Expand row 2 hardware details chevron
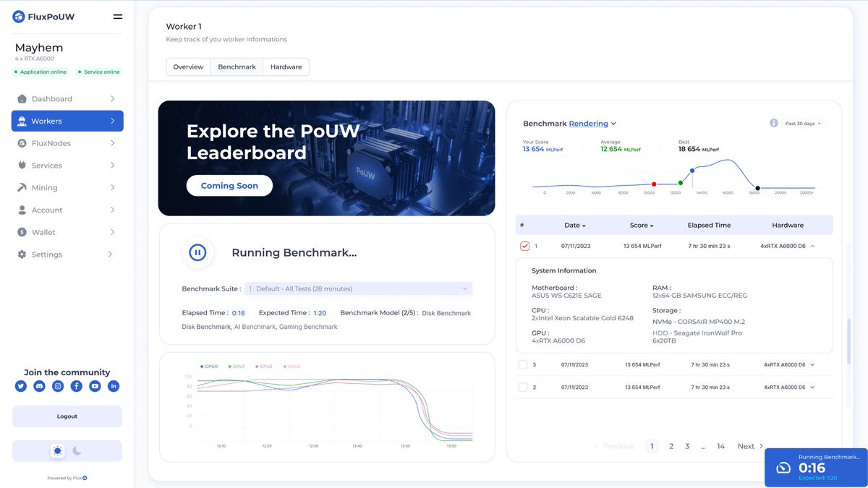Viewport: 868px width, 488px height. click(812, 387)
